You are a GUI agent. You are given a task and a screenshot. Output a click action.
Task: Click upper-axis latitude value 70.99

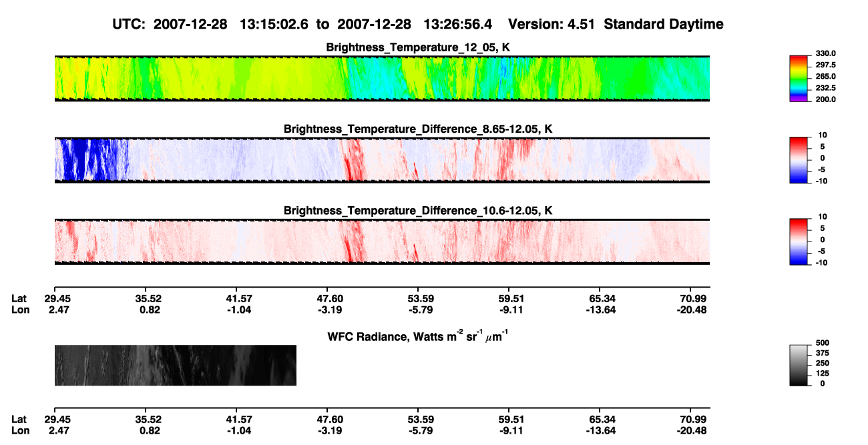pyautogui.click(x=694, y=299)
